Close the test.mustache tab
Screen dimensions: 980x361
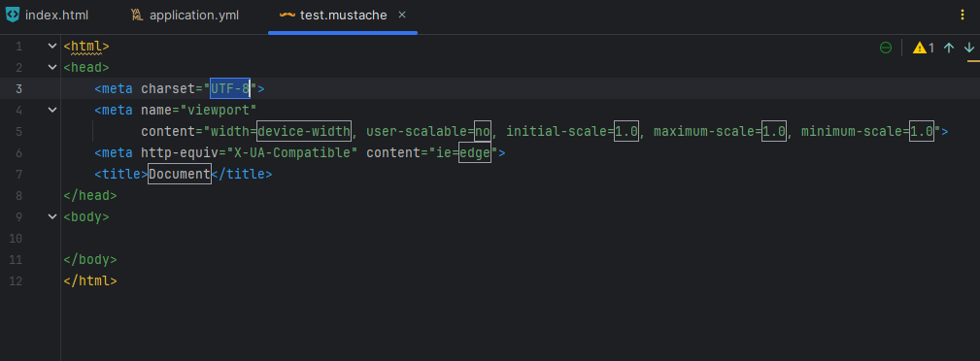point(402,15)
